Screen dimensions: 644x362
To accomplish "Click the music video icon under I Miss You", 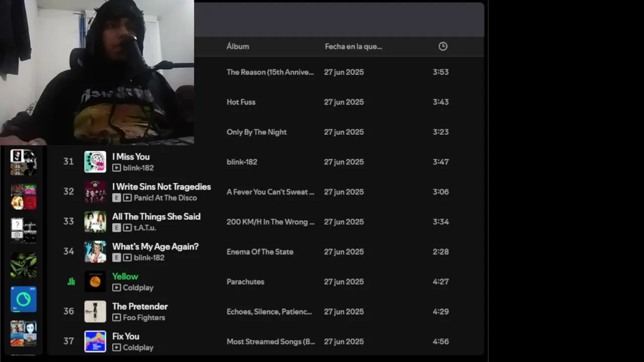I will pos(116,168).
